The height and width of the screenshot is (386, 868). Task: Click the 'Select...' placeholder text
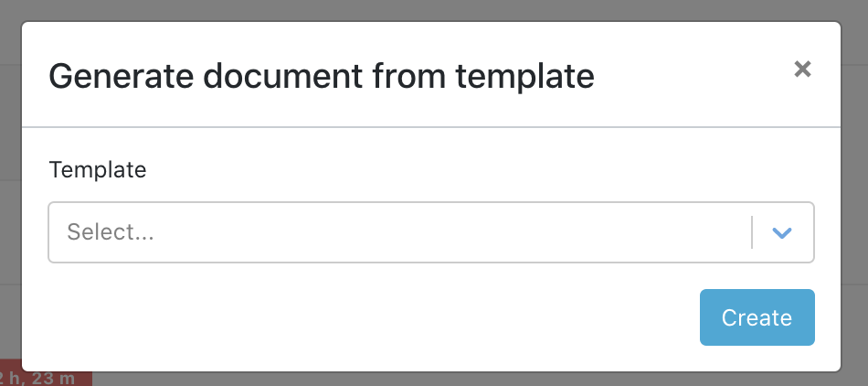[x=111, y=232]
